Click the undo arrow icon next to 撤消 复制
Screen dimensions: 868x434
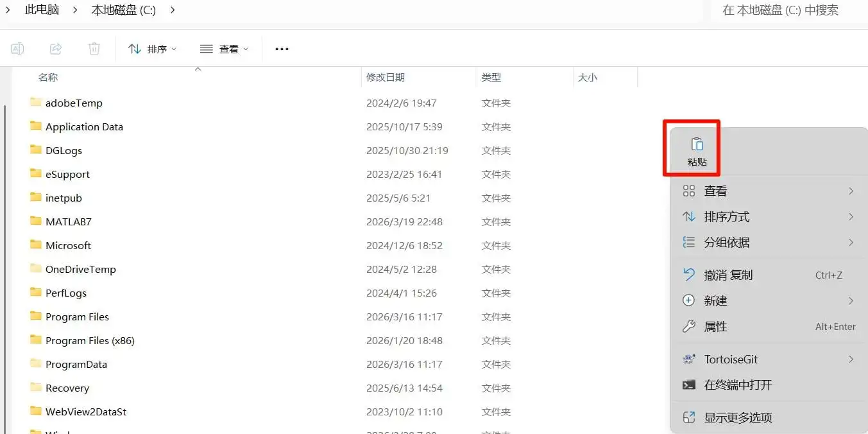click(689, 275)
